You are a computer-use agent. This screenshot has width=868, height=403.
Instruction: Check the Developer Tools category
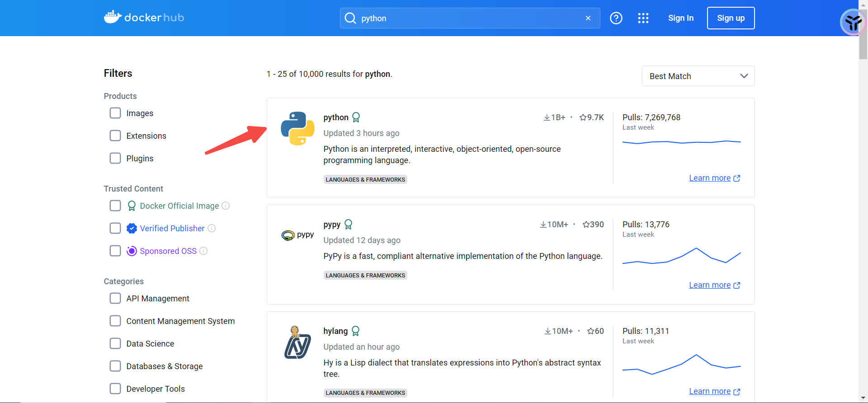(115, 389)
